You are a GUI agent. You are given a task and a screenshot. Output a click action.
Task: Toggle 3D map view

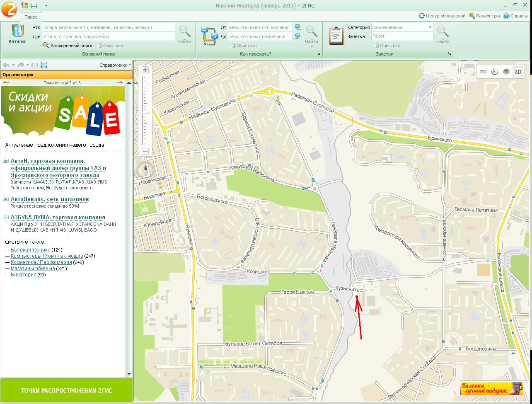(518, 72)
